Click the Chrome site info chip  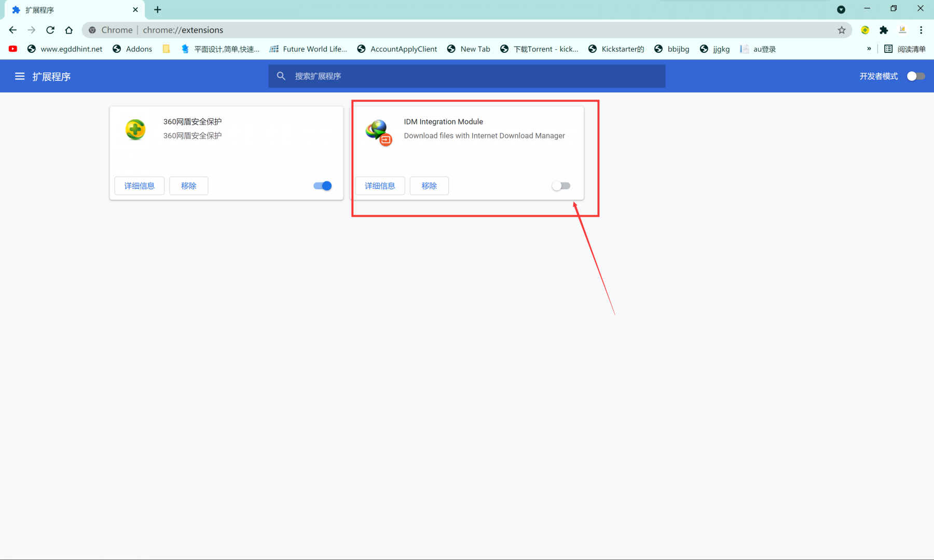click(x=111, y=30)
